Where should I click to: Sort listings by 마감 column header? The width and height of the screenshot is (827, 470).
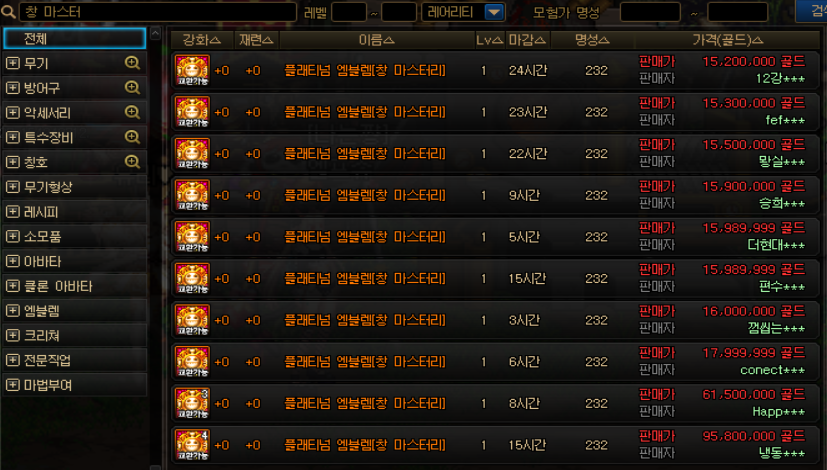[x=527, y=40]
